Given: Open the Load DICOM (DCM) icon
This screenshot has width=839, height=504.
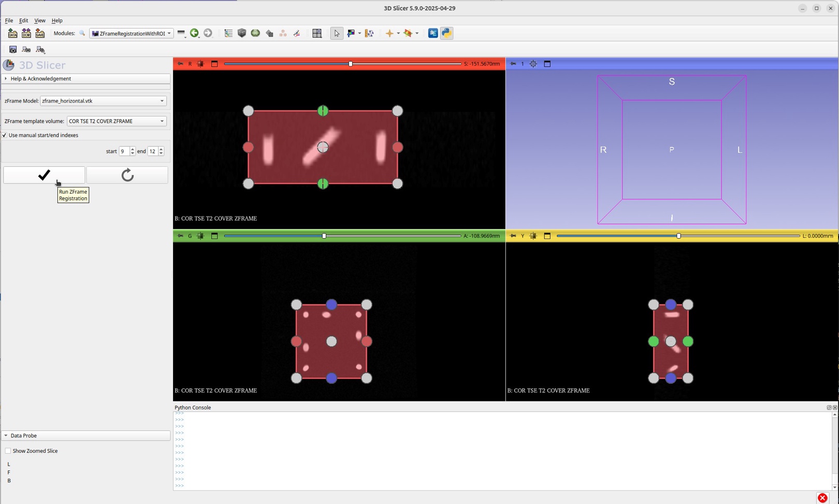Looking at the screenshot, I should tap(26, 33).
